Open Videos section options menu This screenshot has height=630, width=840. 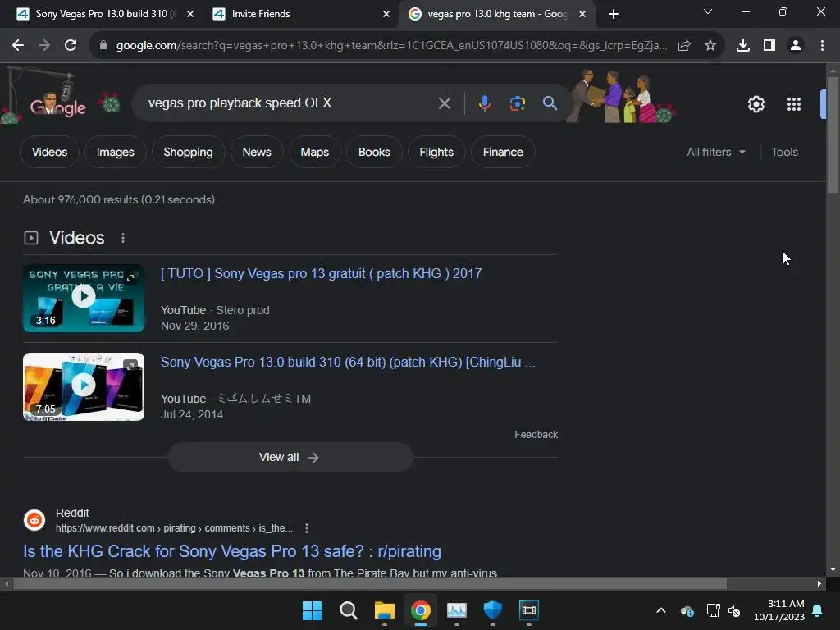123,238
